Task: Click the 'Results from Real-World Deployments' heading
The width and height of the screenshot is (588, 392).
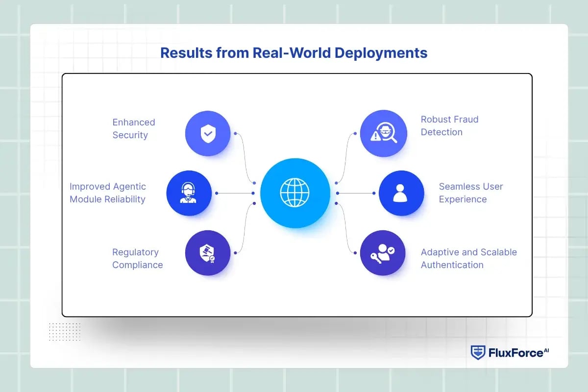Action: click(x=294, y=53)
